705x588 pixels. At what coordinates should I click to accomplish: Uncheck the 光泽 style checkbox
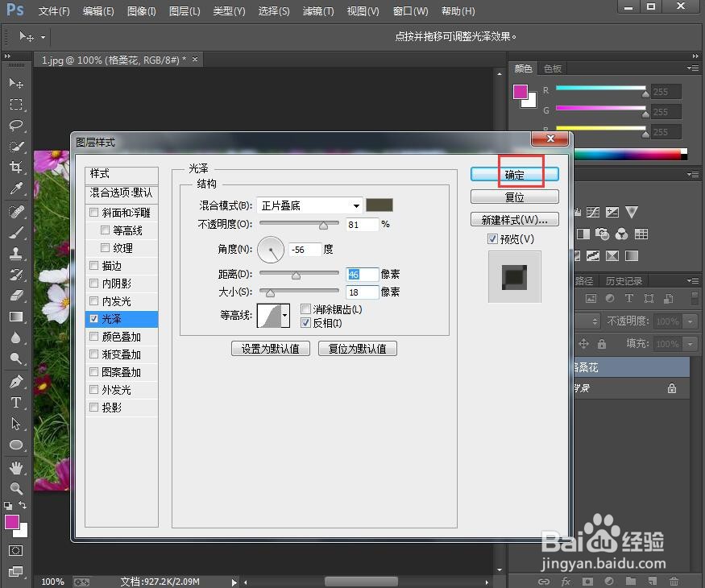94,319
